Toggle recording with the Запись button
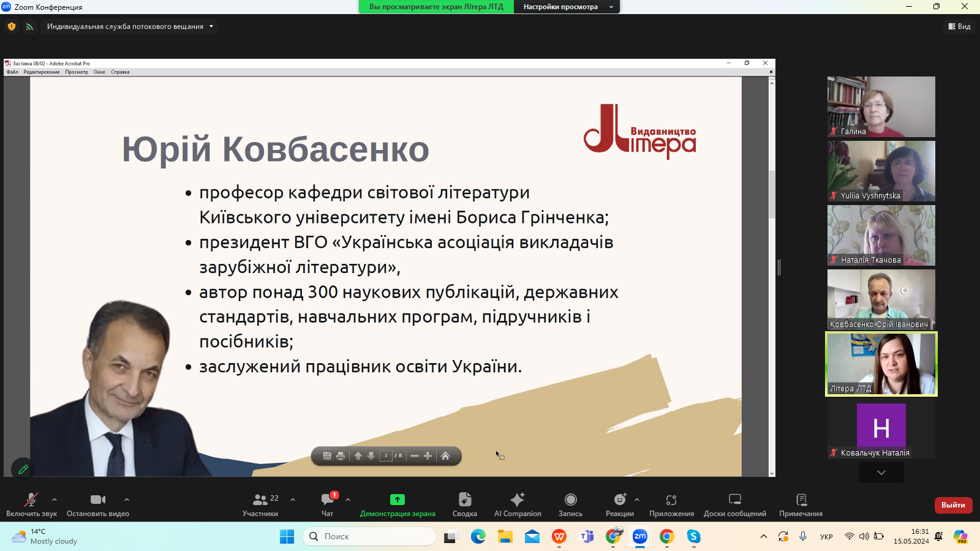The image size is (980, 551). tap(570, 504)
